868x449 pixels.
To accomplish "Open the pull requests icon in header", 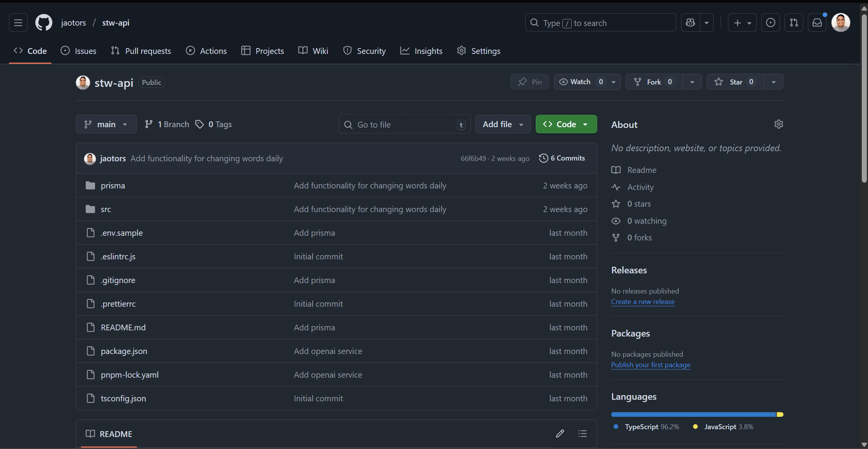I will click(794, 23).
